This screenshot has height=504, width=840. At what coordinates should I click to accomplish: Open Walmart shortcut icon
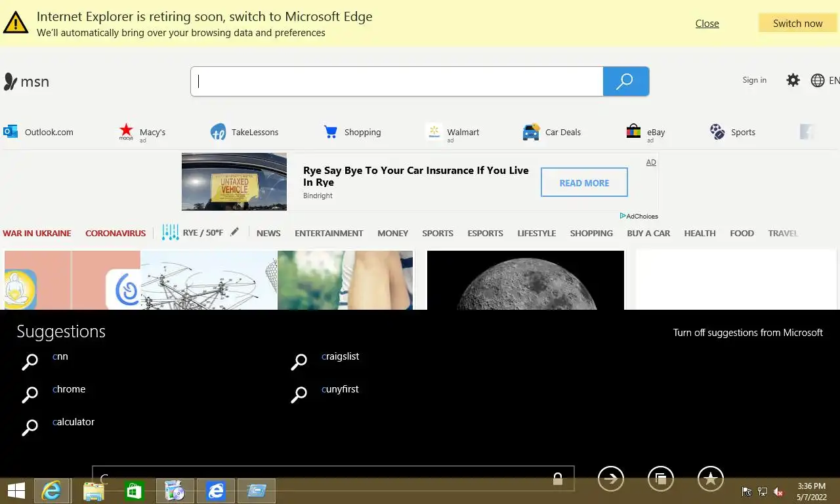(433, 132)
